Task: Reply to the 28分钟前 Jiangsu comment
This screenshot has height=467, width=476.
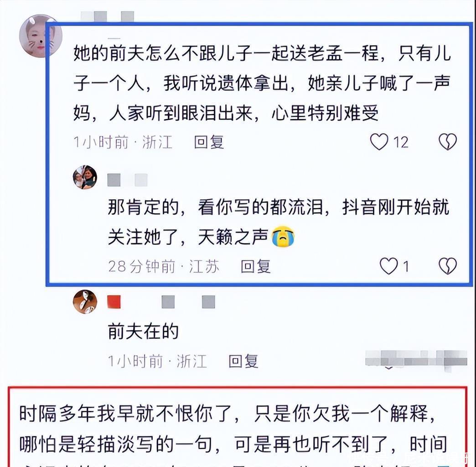Action: pos(255,266)
